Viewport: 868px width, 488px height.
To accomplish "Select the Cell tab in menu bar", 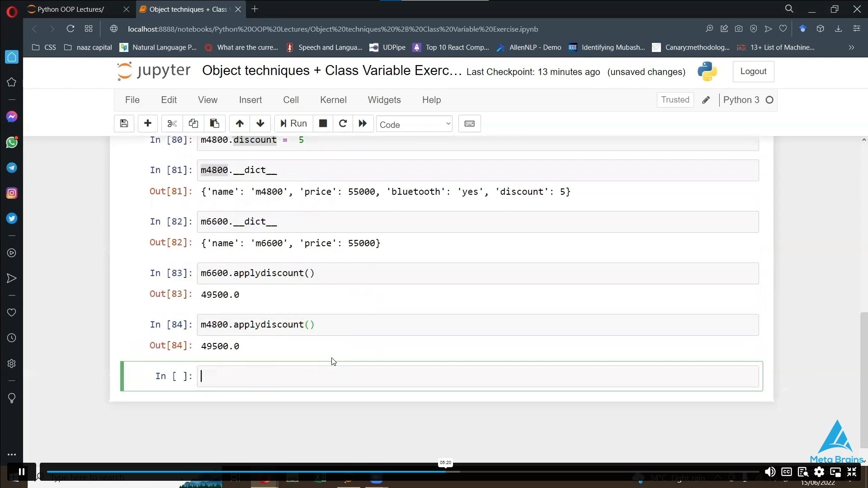I will pos(292,99).
